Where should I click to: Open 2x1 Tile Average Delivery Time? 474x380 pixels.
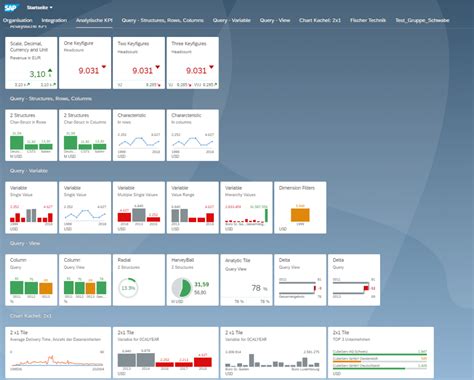(58, 353)
